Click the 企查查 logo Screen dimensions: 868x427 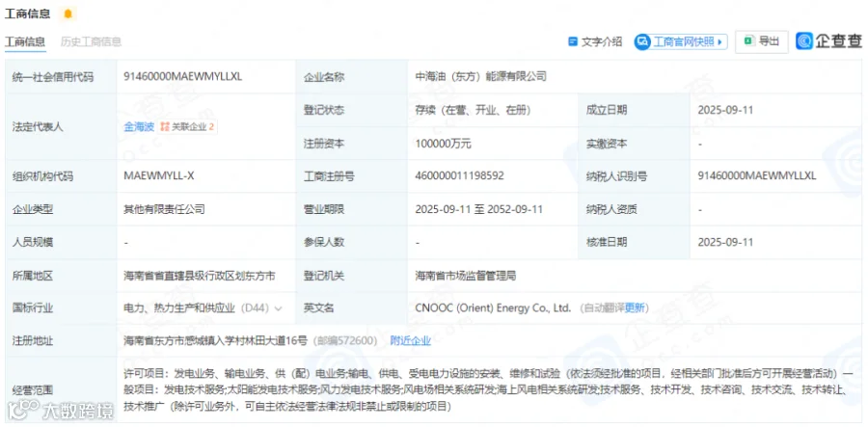[x=829, y=40]
